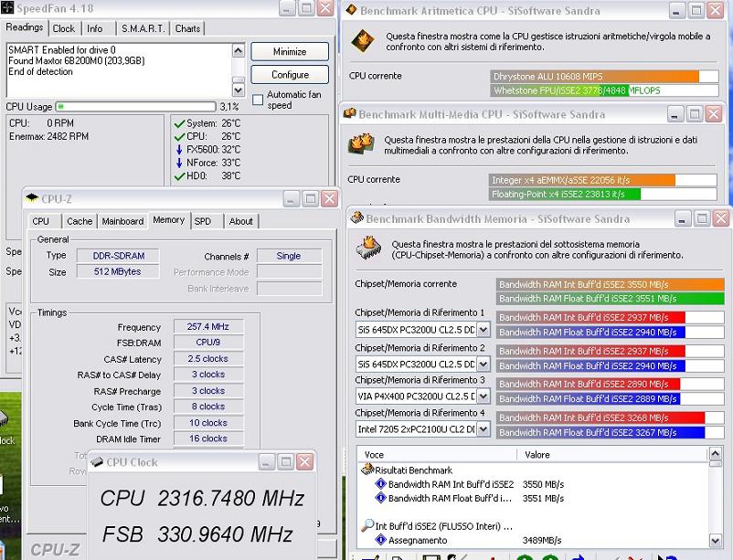Open the Charts tab in SpeedFan
The image size is (733, 560).
(187, 28)
